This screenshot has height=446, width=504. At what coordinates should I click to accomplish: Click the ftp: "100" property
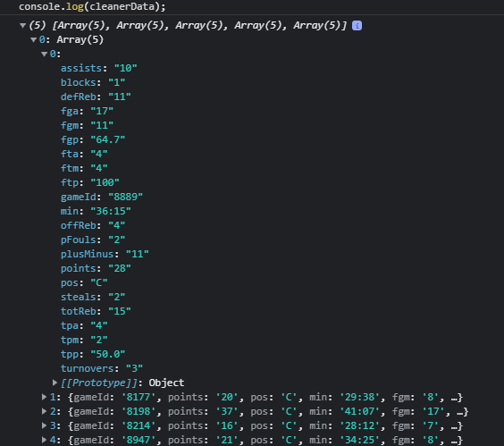click(90, 182)
